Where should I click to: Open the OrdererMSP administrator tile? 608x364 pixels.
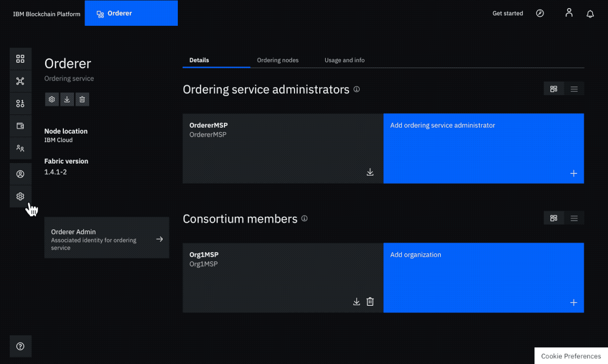click(x=283, y=148)
